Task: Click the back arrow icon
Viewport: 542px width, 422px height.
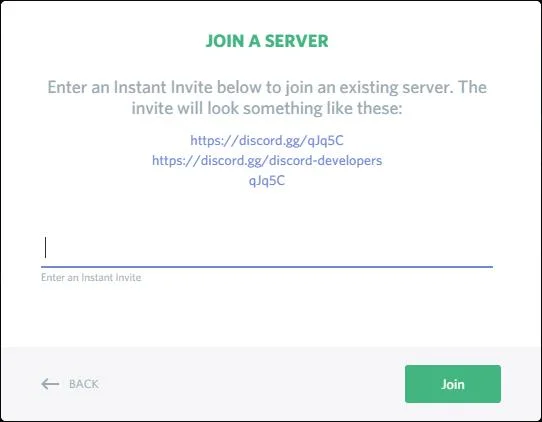Action: point(50,384)
